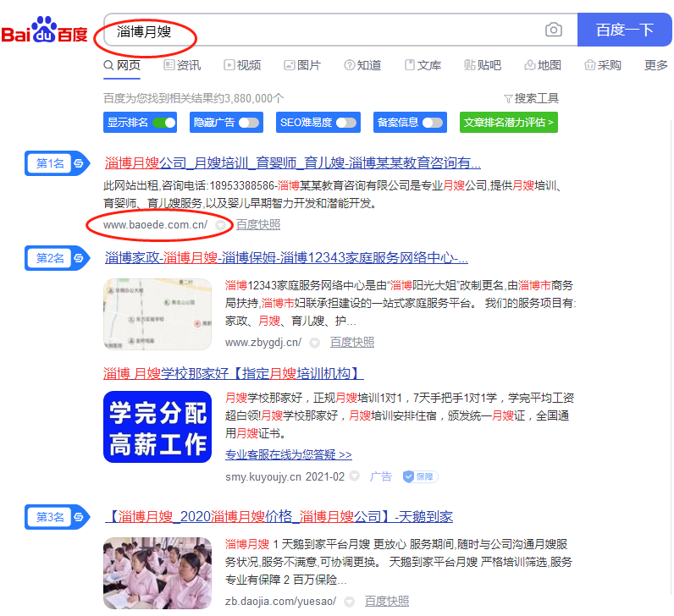The width and height of the screenshot is (674, 616).
Task: Open image search via camera icon
Action: pyautogui.click(x=553, y=30)
